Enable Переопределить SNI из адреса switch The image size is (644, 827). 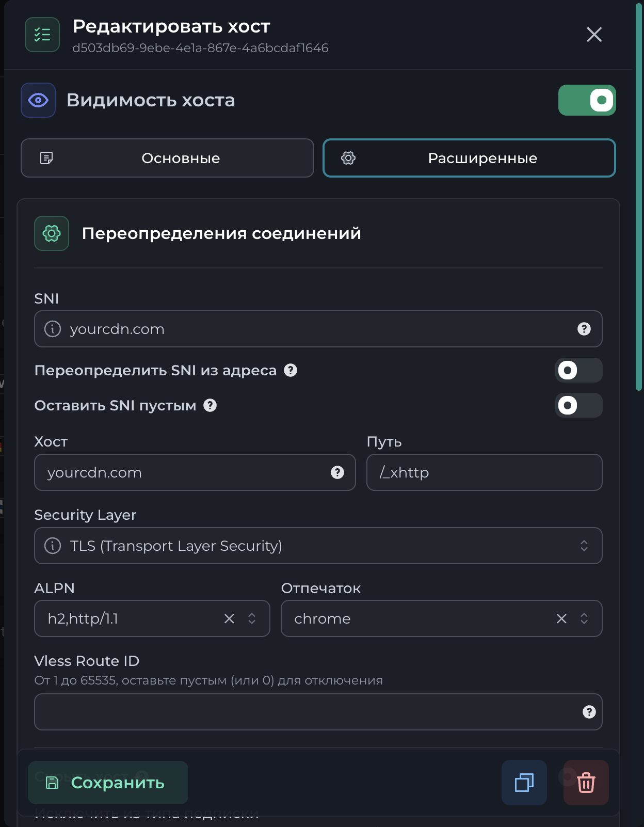coord(578,370)
